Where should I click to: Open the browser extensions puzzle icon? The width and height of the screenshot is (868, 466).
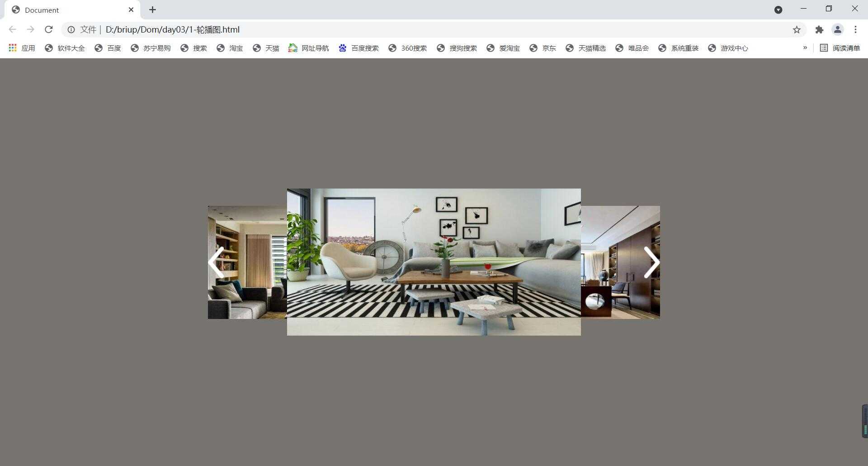[x=819, y=29]
